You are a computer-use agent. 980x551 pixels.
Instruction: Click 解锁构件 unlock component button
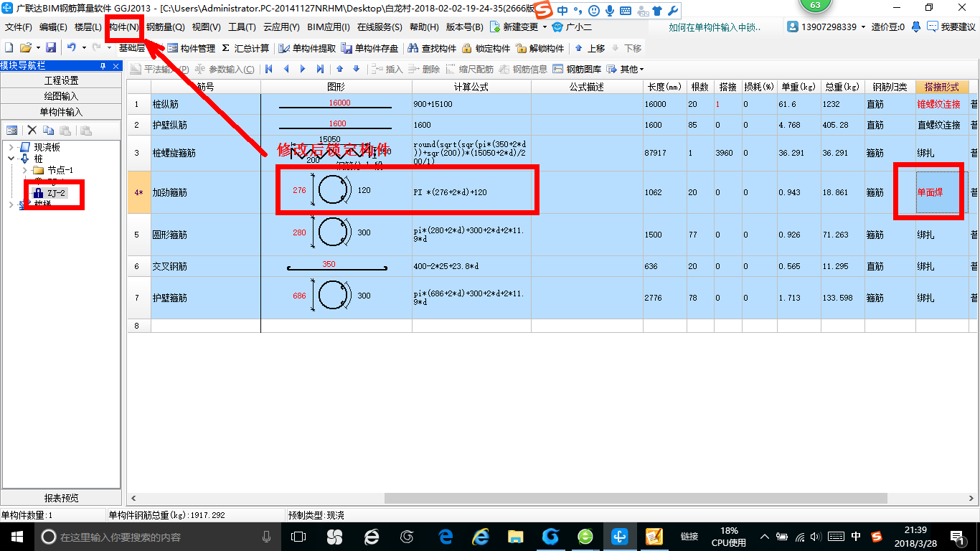coord(540,48)
